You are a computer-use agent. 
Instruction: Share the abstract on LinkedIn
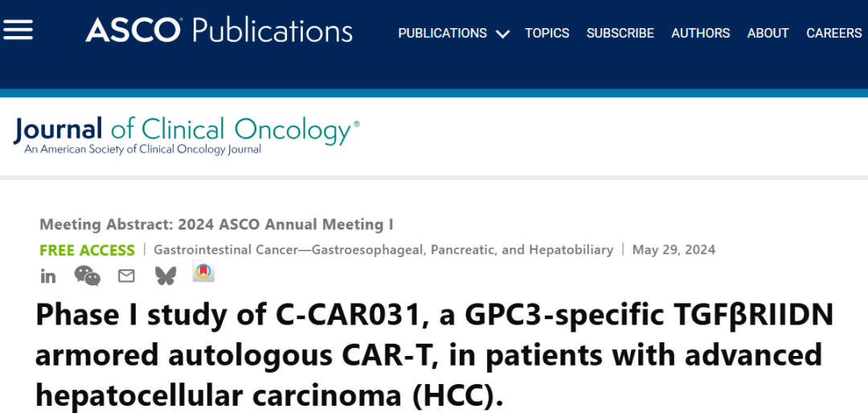[48, 276]
